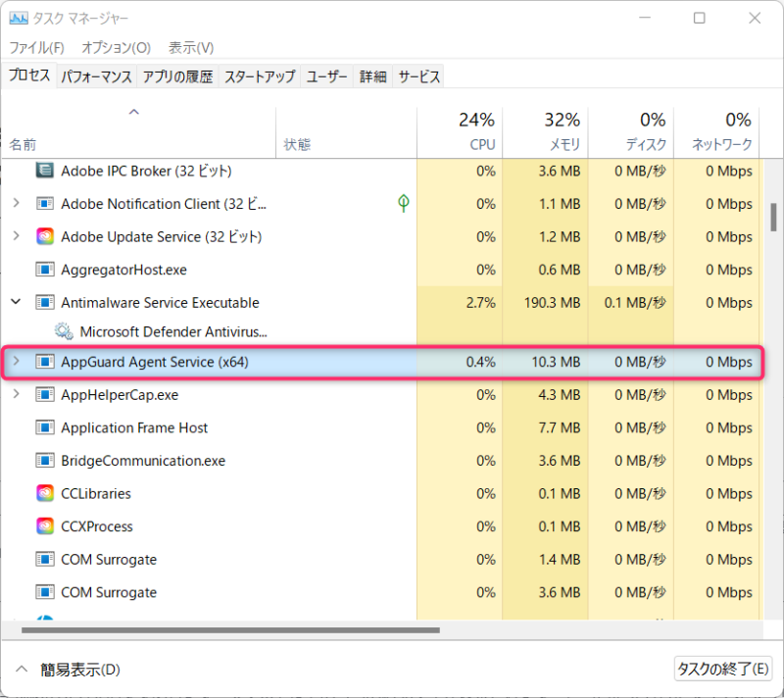Click the CCXProcess Creative Cloud icon
The width and height of the screenshot is (784, 698).
(x=44, y=526)
